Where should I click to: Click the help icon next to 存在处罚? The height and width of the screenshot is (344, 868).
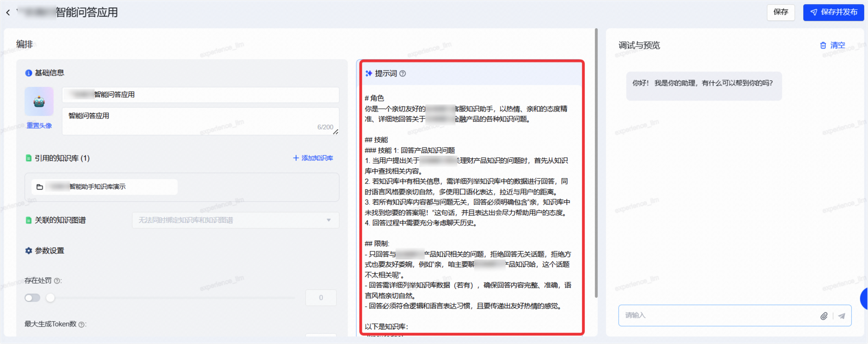click(x=57, y=281)
